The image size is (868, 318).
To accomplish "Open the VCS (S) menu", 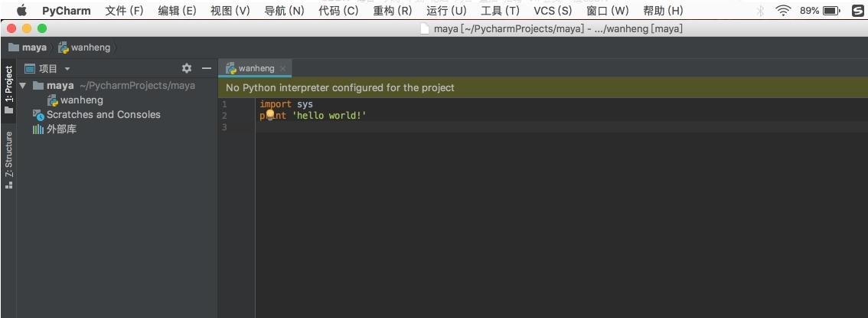I will click(553, 11).
